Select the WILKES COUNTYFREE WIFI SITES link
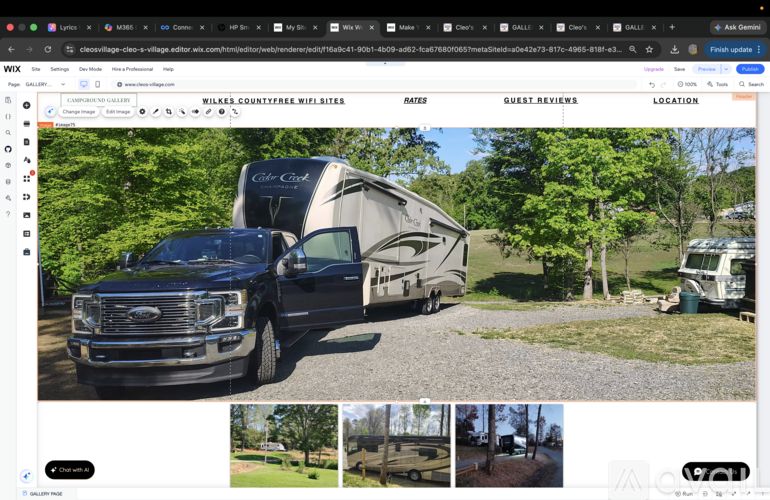The width and height of the screenshot is (770, 500). 274,101
